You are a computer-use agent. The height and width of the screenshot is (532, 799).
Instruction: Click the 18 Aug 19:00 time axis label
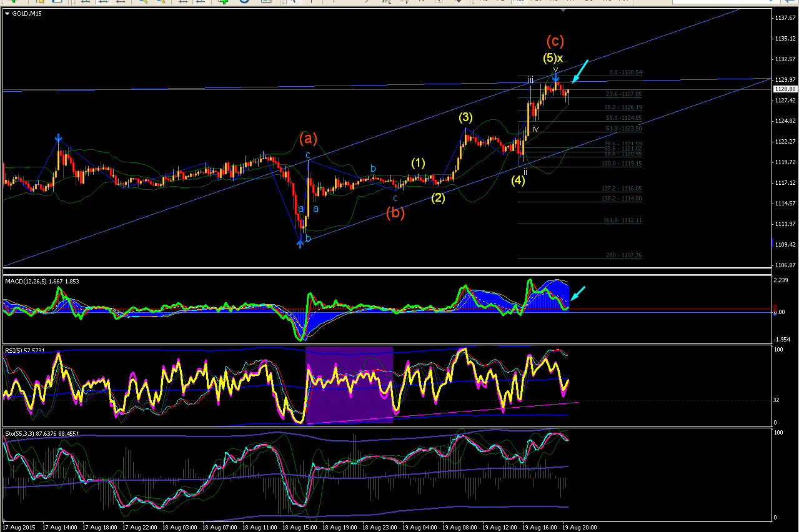click(340, 528)
